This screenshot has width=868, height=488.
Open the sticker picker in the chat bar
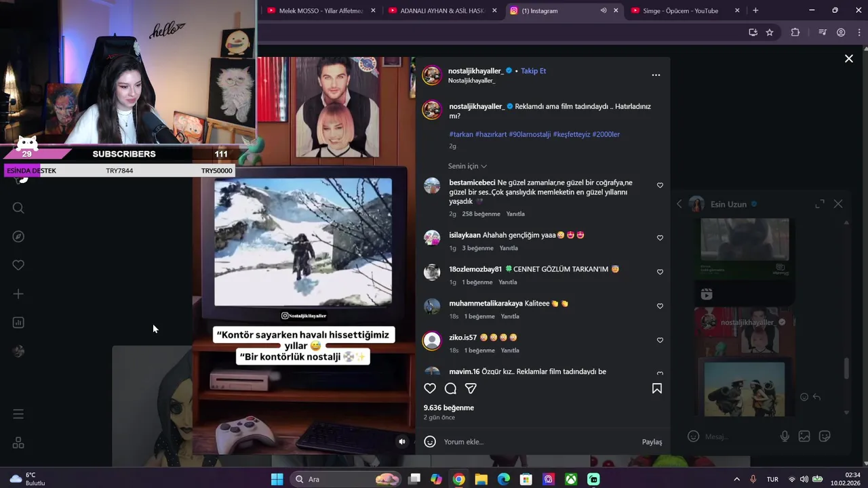coord(825,436)
